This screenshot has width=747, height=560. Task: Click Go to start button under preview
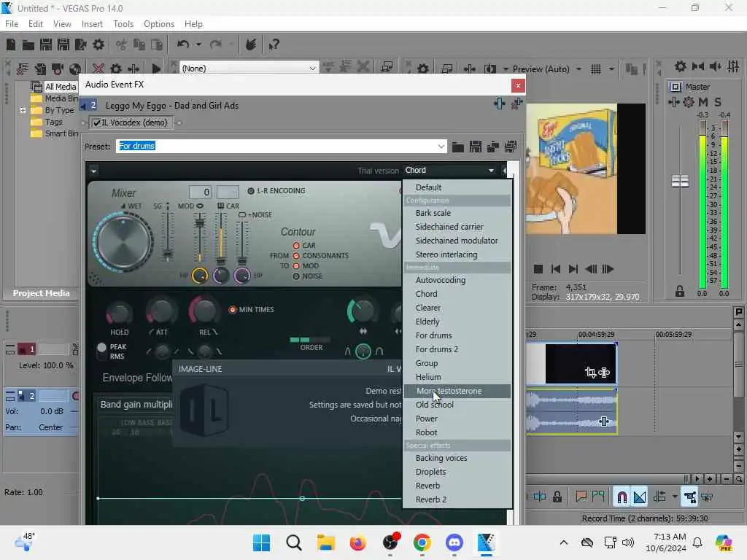pos(555,269)
